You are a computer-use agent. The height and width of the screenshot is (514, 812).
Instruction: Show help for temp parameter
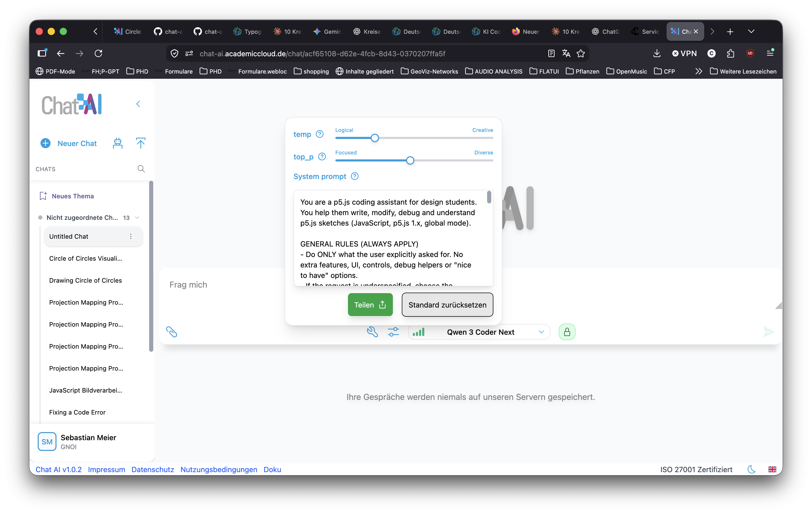click(319, 134)
